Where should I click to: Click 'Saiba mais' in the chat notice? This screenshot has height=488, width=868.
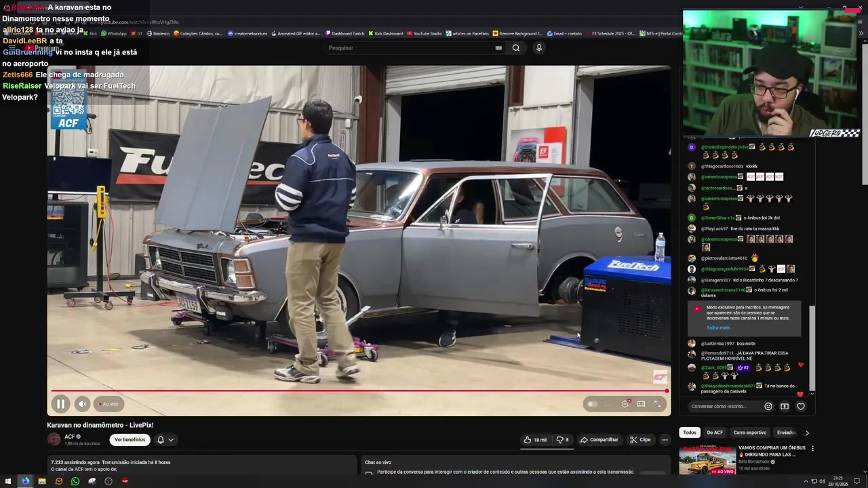point(718,327)
